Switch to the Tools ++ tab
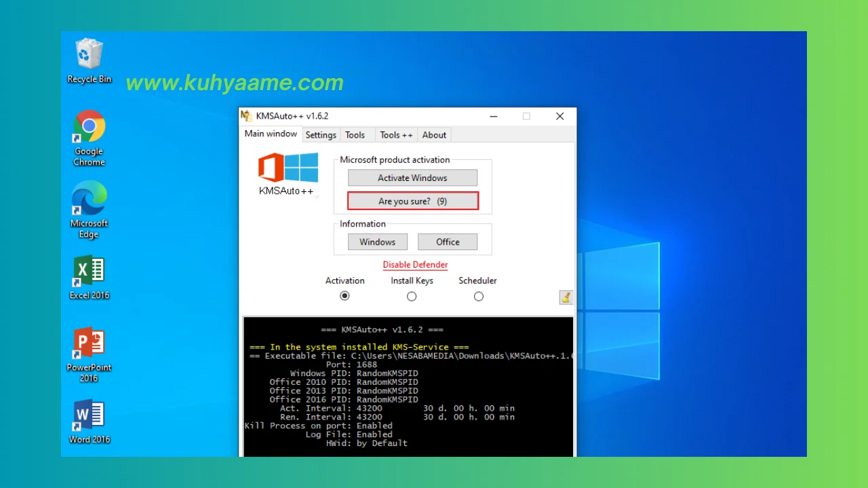 (x=396, y=135)
